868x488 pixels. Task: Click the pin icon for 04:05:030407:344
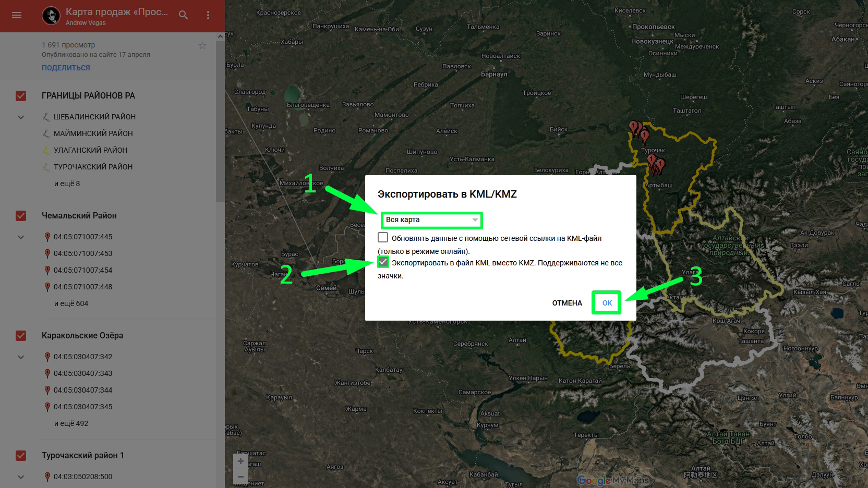(47, 391)
